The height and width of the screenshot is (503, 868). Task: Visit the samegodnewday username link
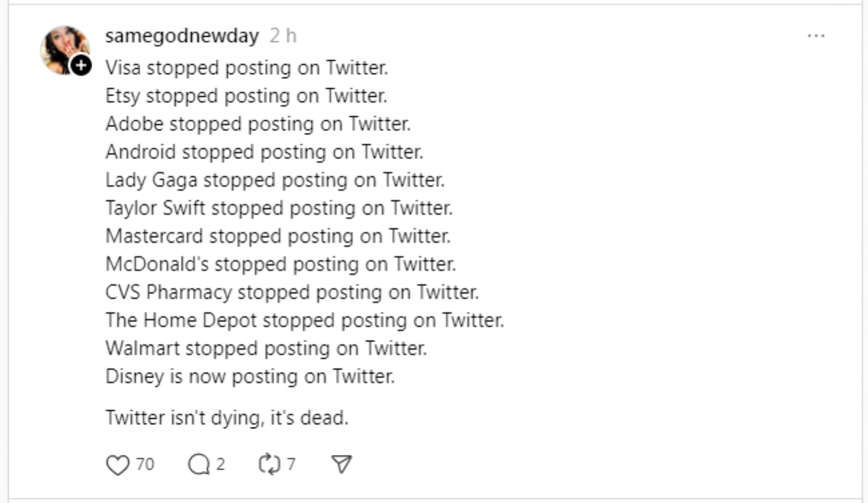pyautogui.click(x=182, y=36)
